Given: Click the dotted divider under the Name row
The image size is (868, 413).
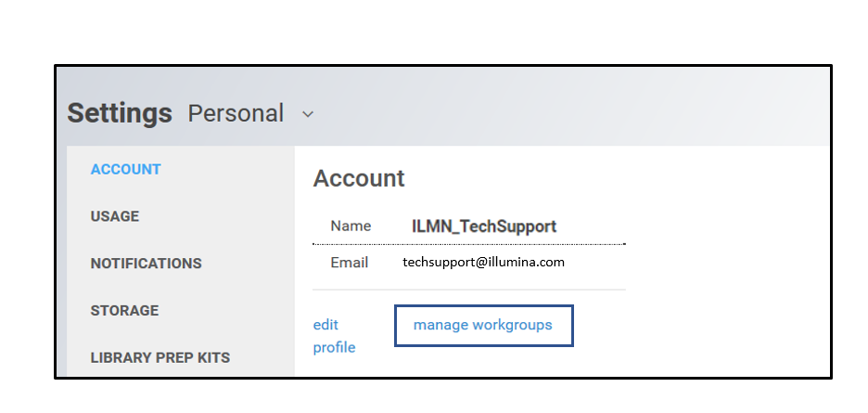Looking at the screenshot, I should 468,244.
